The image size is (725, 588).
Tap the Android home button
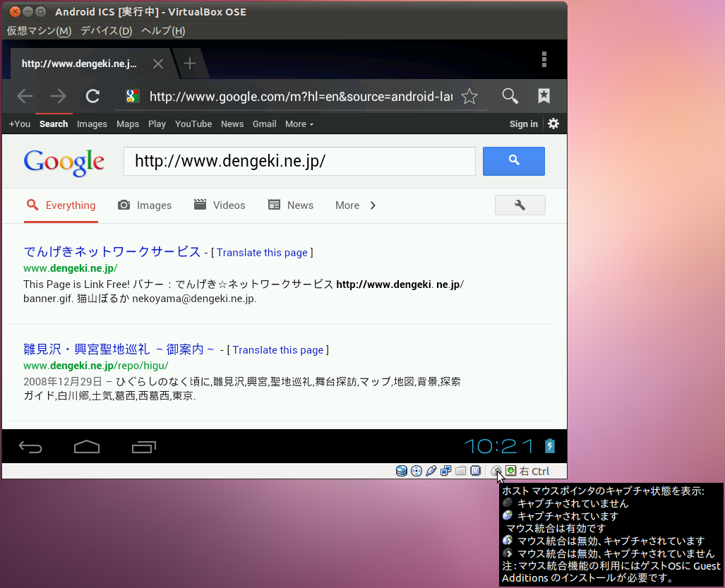87,447
